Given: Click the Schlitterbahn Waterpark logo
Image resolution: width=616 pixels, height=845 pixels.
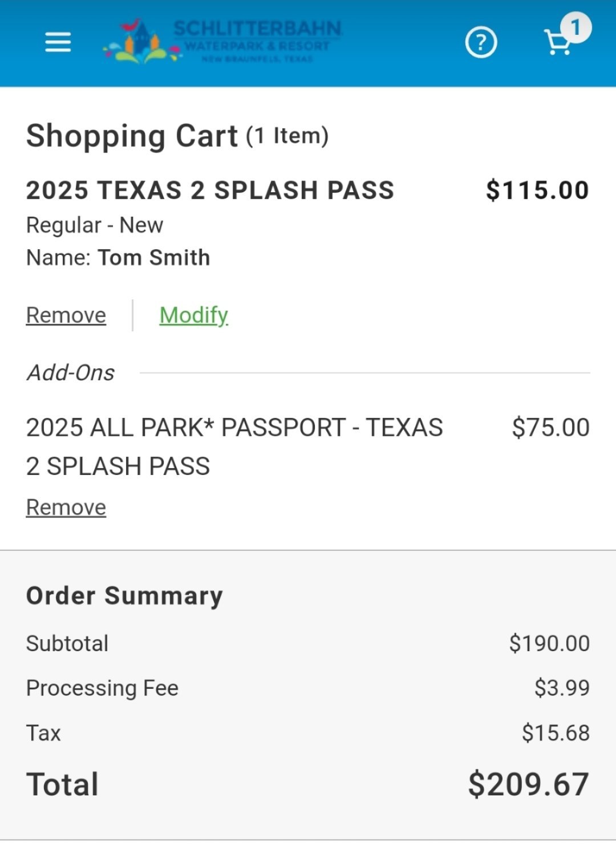Looking at the screenshot, I should tap(222, 42).
